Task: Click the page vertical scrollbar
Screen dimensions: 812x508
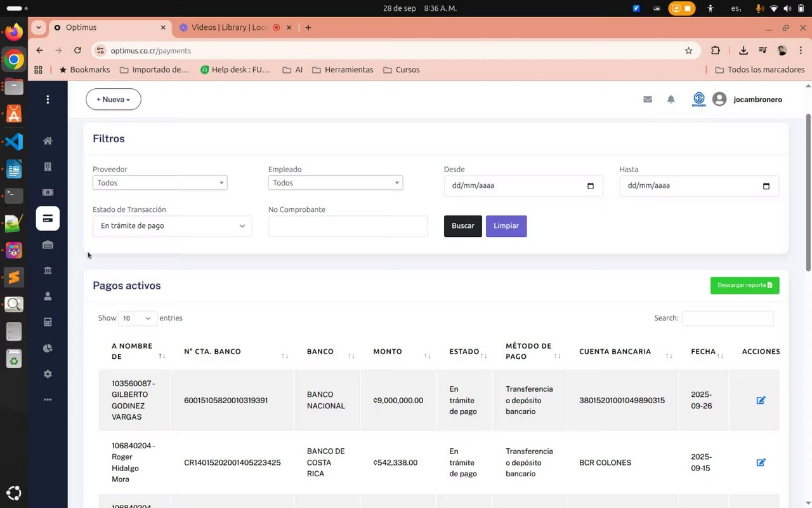Action: click(x=808, y=193)
